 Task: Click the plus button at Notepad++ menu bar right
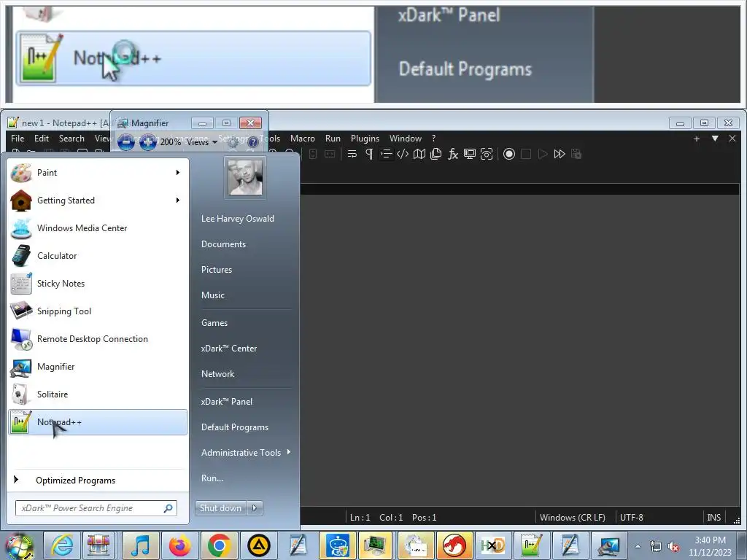(697, 139)
